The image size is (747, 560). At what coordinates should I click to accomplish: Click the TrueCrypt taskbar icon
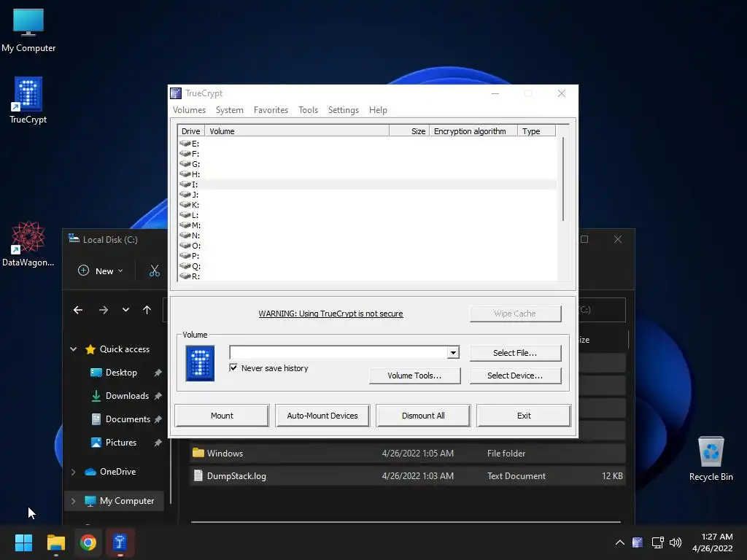(x=120, y=542)
